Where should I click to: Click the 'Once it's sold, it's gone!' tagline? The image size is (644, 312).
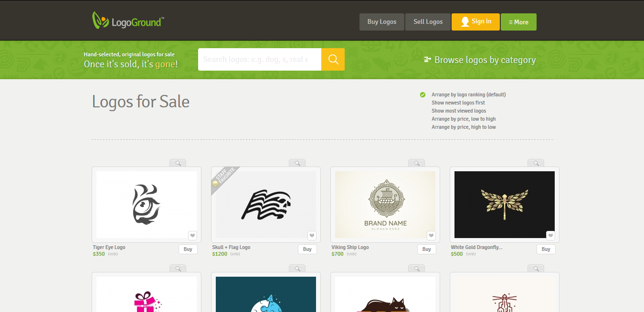pyautogui.click(x=131, y=64)
